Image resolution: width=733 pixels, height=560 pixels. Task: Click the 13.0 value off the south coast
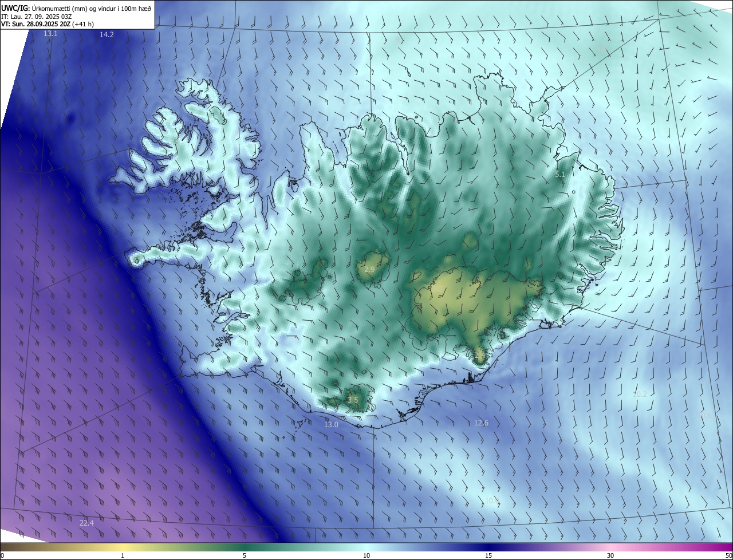pyautogui.click(x=331, y=425)
